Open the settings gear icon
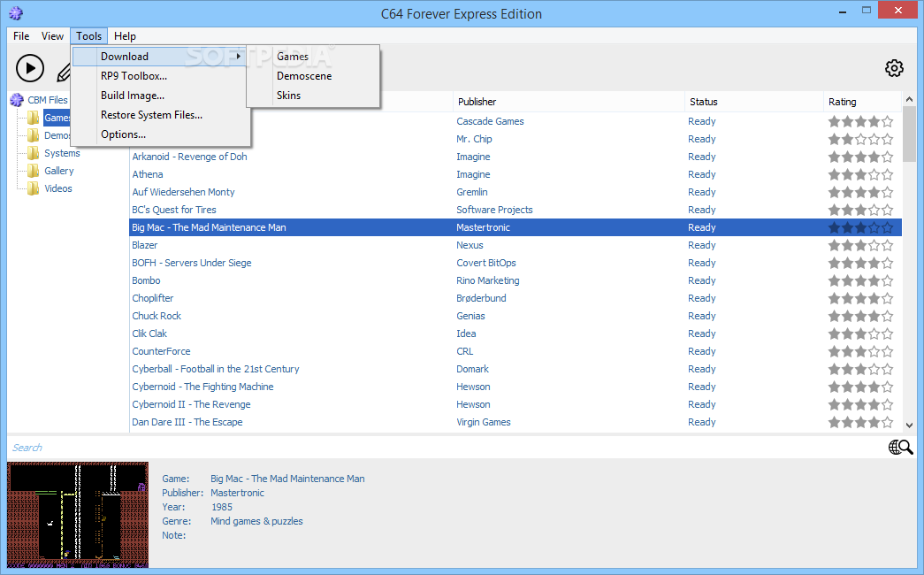 (x=894, y=68)
